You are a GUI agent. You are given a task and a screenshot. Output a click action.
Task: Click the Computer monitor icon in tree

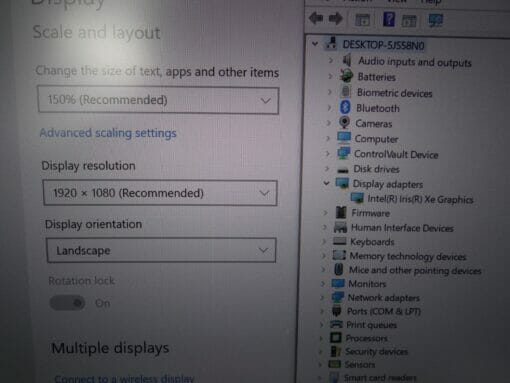(x=344, y=137)
